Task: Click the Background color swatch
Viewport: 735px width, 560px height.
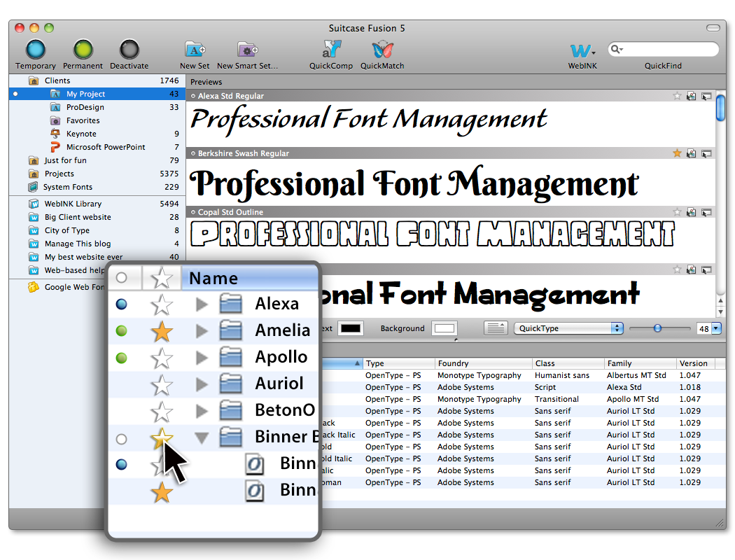Action: tap(444, 328)
